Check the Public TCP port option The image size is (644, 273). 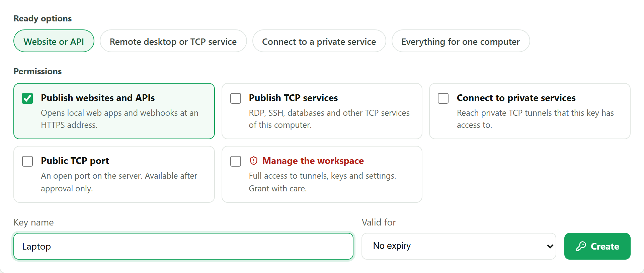27,161
